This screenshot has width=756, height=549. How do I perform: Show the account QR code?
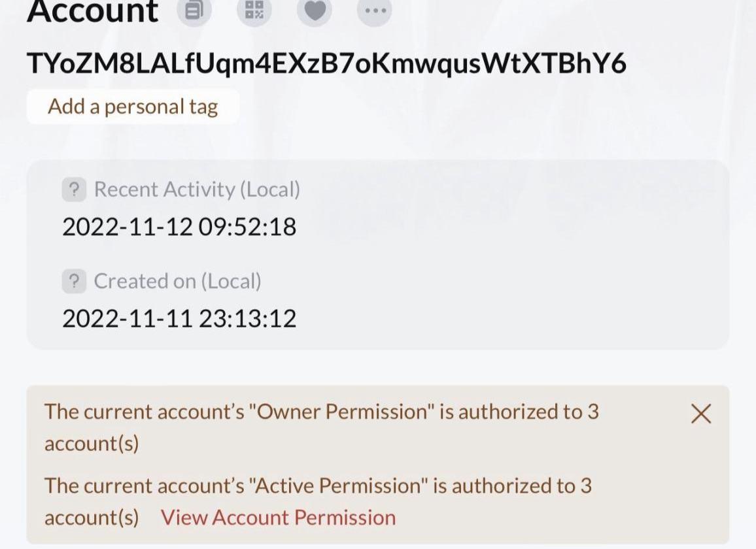(x=254, y=10)
